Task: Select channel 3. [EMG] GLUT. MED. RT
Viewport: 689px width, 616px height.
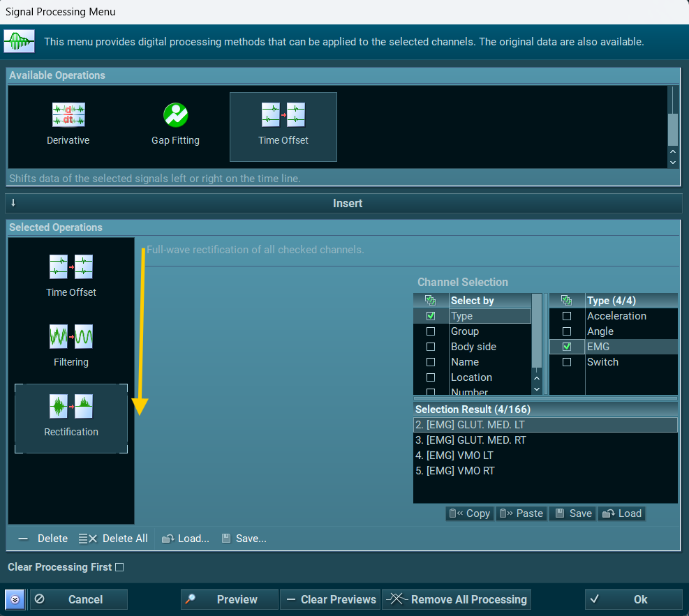Action: click(545, 440)
